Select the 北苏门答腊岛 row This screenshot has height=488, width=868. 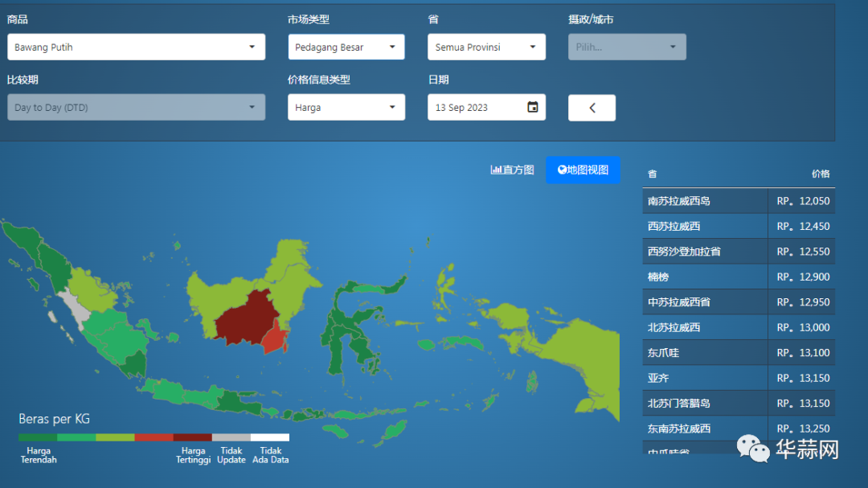point(739,404)
